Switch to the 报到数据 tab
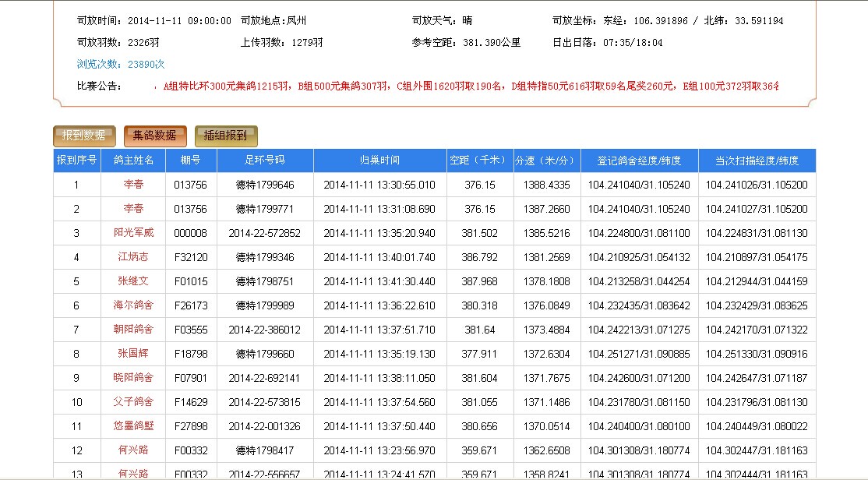 (x=84, y=136)
